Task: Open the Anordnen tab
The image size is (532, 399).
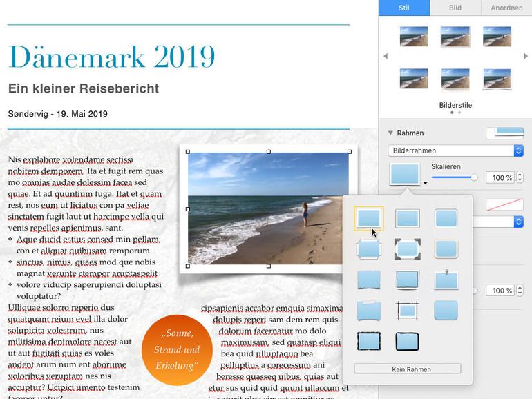Action: 506,8
